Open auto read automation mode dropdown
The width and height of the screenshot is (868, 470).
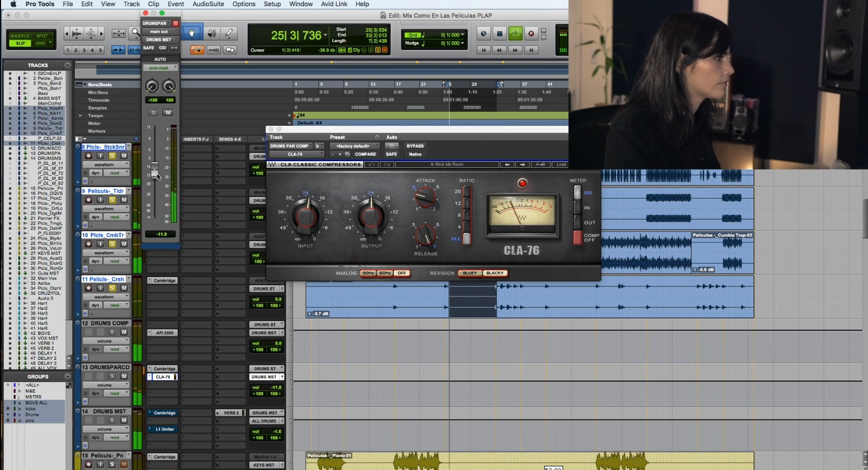tap(161, 68)
